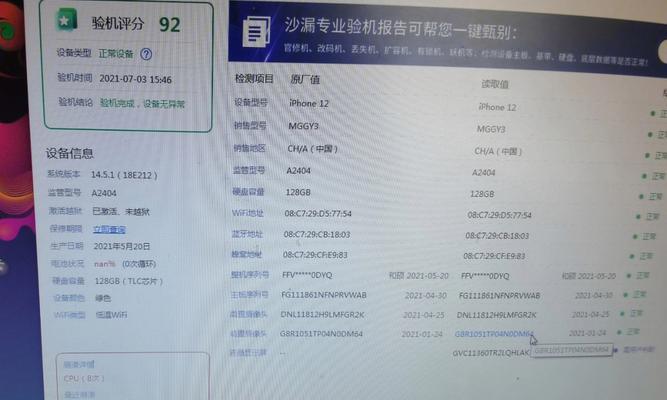Open the 立即查询 warranty link

pos(109,230)
